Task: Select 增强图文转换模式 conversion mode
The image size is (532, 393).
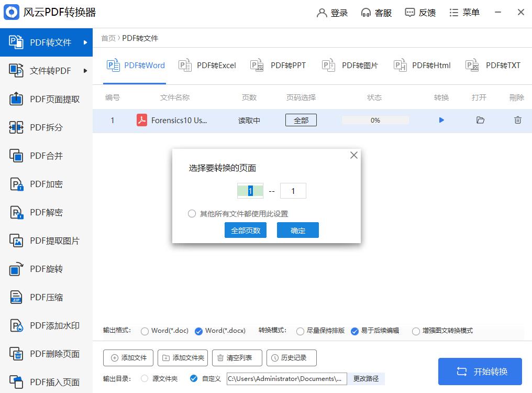Action: coord(416,331)
